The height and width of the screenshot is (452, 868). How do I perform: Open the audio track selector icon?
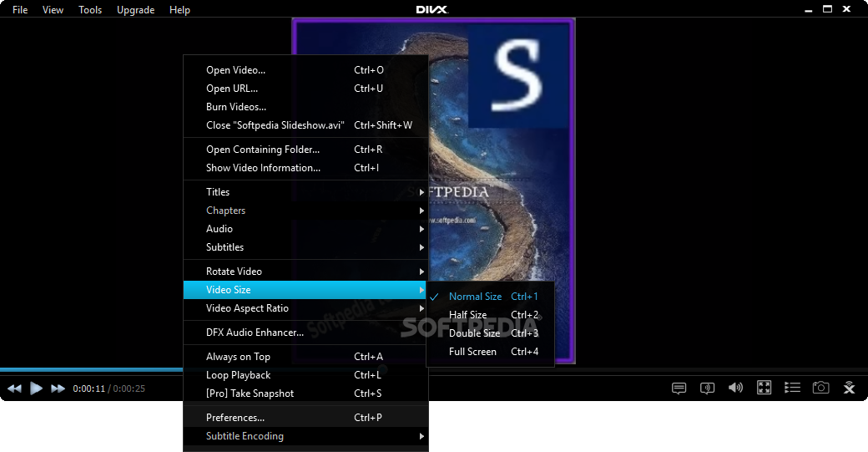[x=707, y=388]
